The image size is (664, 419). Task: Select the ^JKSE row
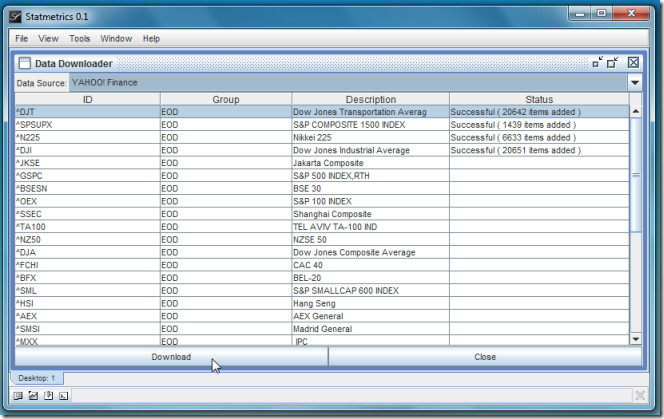tap(322, 163)
